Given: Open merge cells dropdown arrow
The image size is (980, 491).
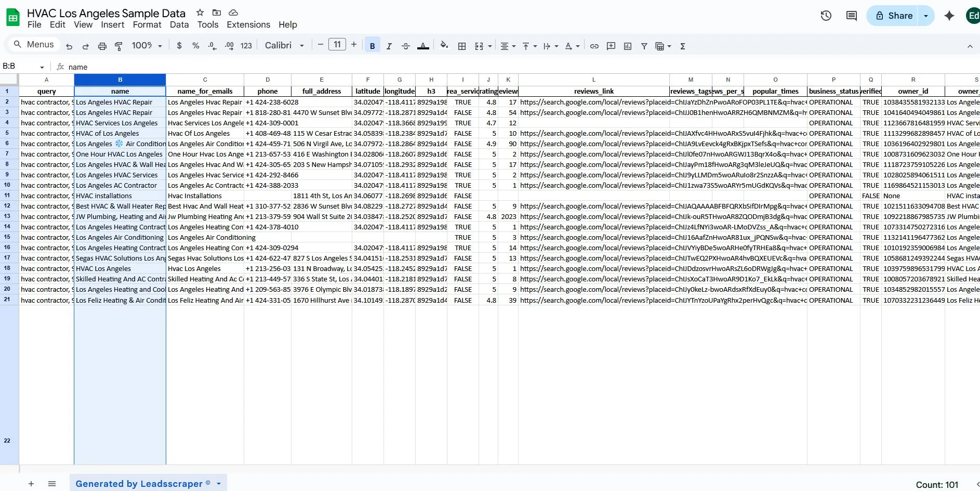Looking at the screenshot, I should coord(490,46).
